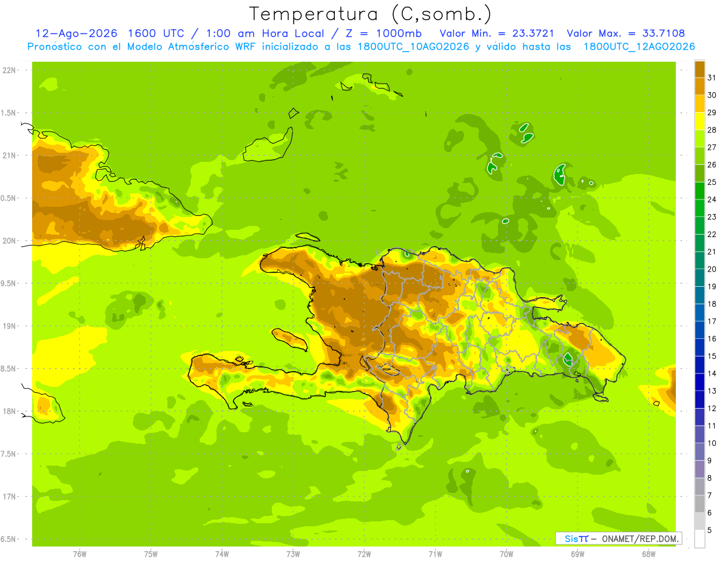Click the "71W" longitude label
The image size is (728, 562).
tap(435, 554)
